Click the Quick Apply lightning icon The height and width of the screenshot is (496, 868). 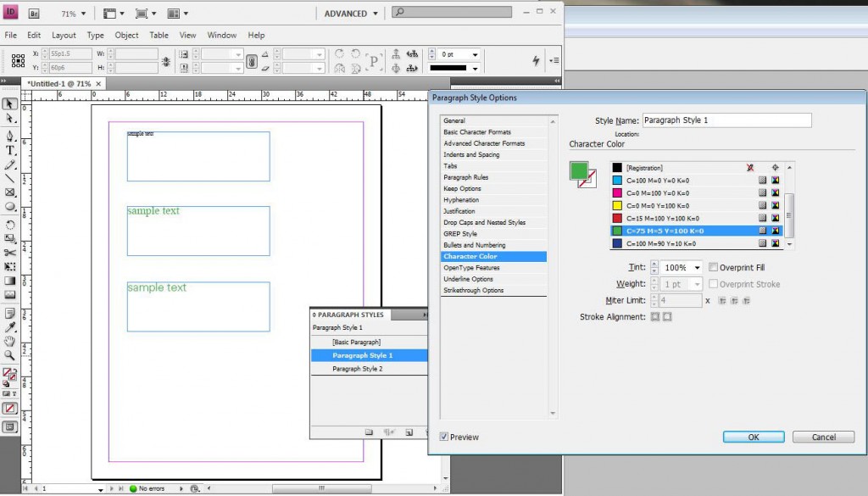pyautogui.click(x=536, y=60)
